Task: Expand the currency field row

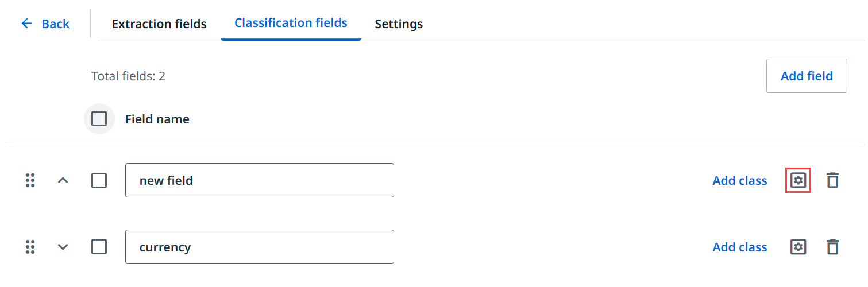Action: 63,247
